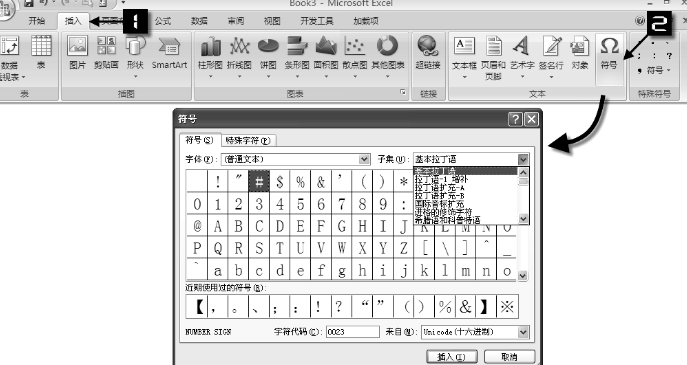This screenshot has width=687, height=365.
Task: Open Clip Art (剪贴画)
Action: [x=106, y=53]
